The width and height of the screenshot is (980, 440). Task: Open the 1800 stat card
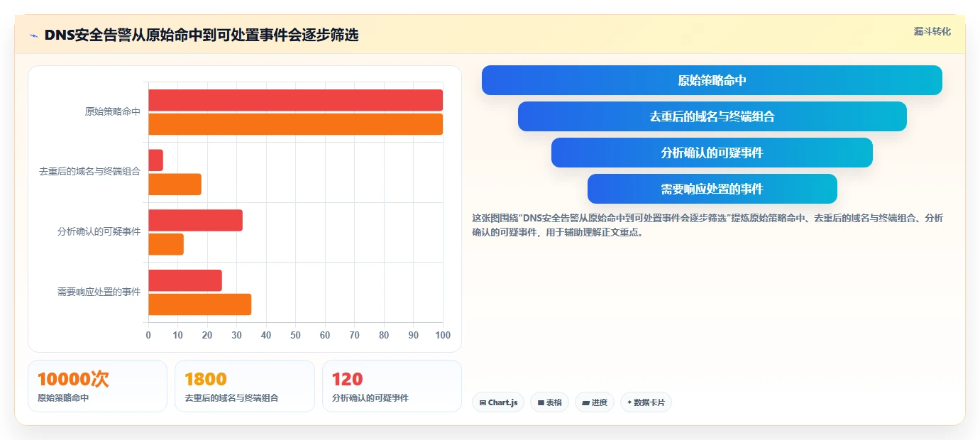click(244, 386)
